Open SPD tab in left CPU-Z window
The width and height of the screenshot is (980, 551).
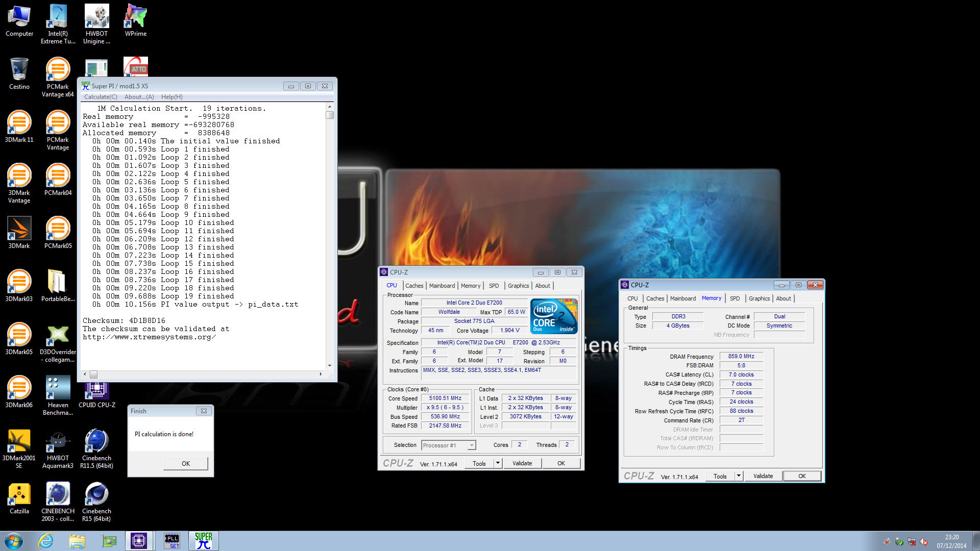point(494,286)
